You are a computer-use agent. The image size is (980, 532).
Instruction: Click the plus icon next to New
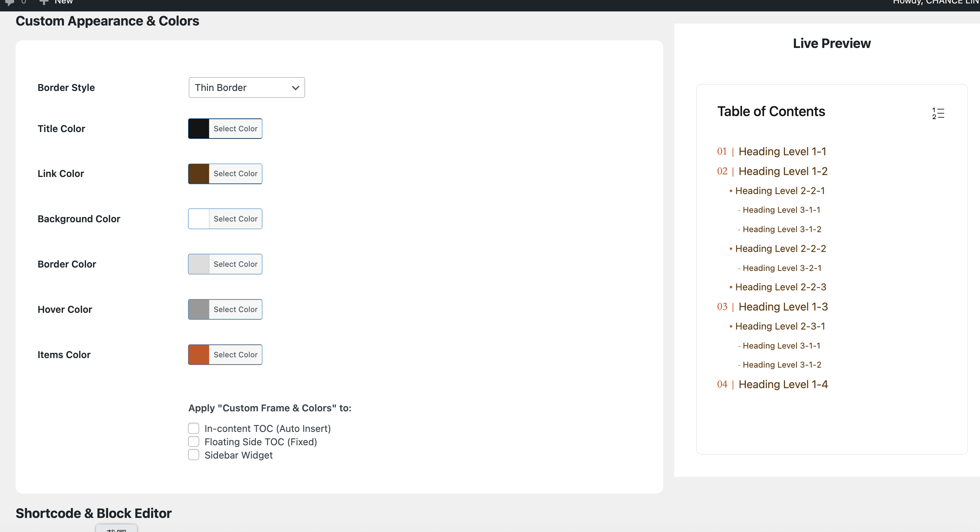44,2
